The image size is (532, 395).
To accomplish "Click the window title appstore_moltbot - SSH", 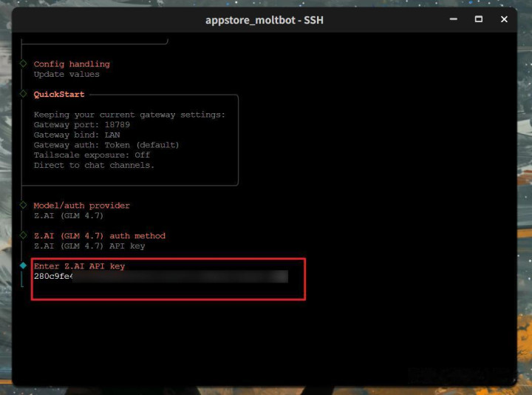I will click(264, 20).
